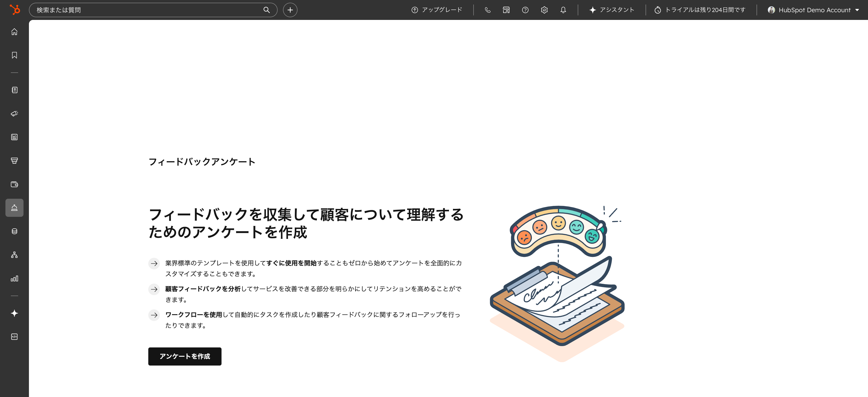Select the Automations workflow icon
The image size is (868, 397).
click(14, 255)
